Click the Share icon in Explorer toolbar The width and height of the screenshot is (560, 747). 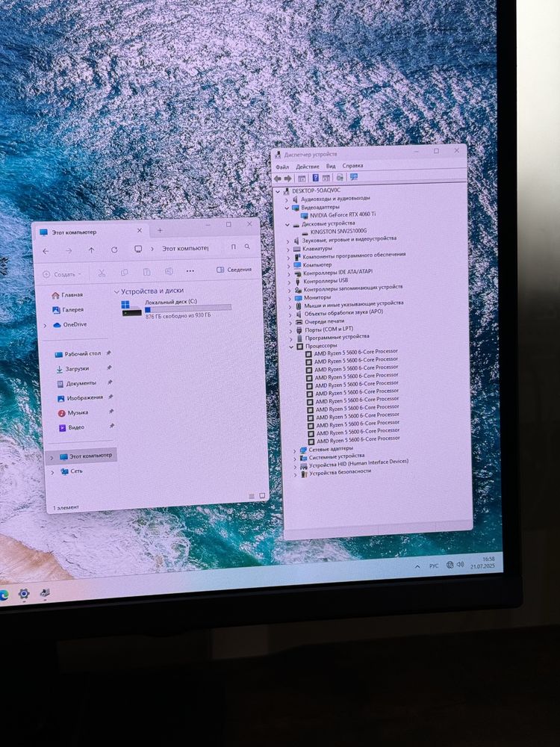tap(169, 271)
